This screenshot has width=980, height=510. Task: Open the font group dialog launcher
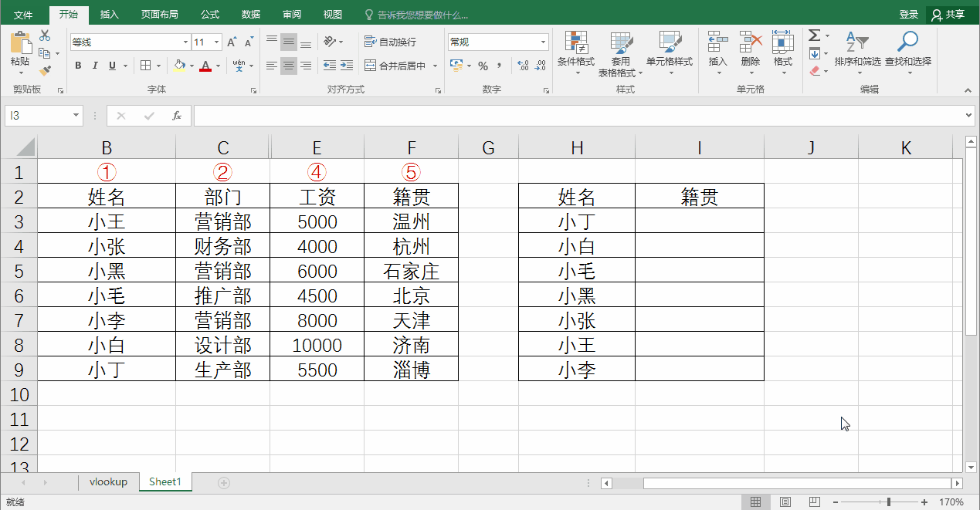pyautogui.click(x=253, y=90)
